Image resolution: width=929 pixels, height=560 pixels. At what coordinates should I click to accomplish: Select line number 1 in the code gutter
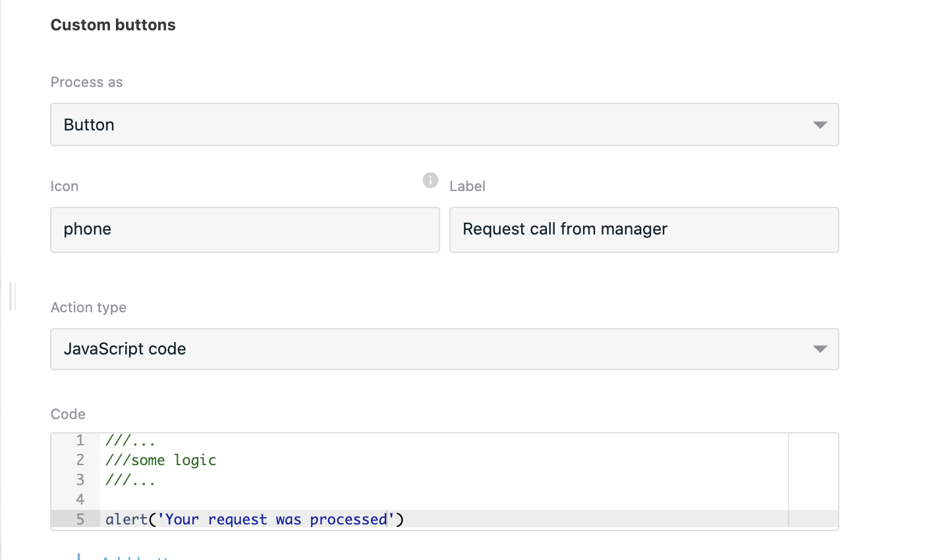click(x=80, y=440)
